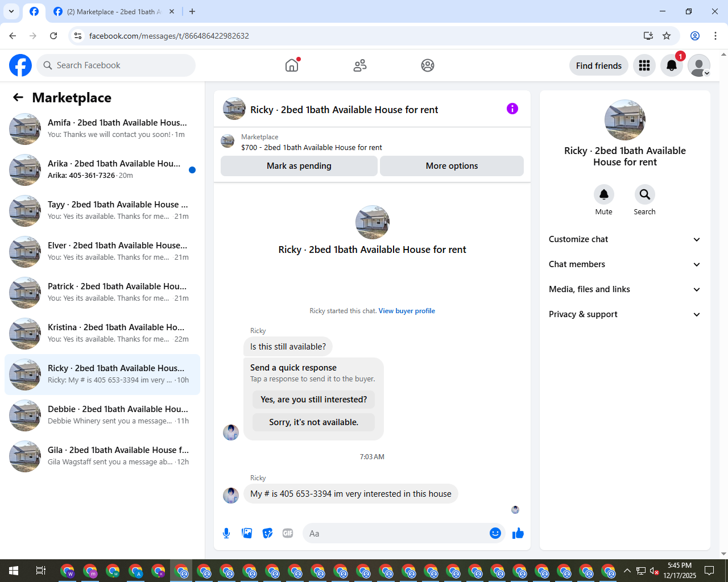Open the emoji picker icon
This screenshot has height=582, width=728.
495,533
